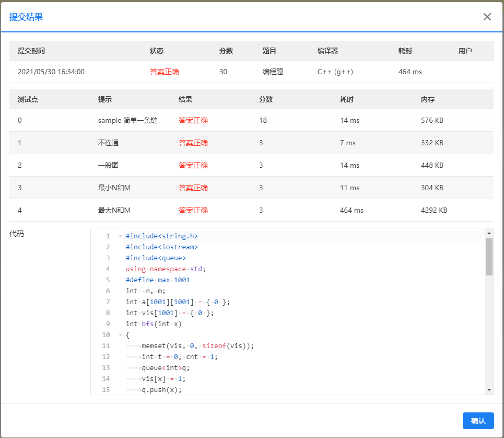Click the score 18 for test point 0

pos(263,120)
